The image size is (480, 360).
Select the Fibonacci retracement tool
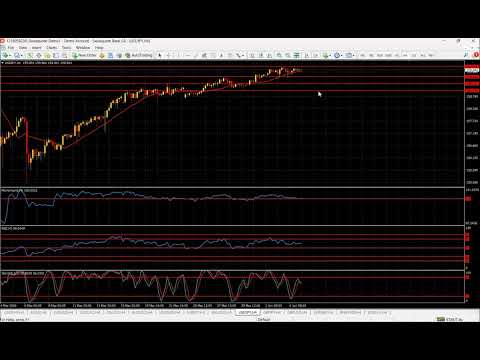point(213,55)
